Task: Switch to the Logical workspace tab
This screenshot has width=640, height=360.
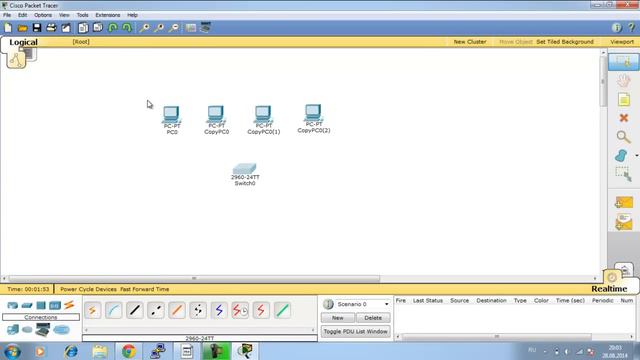Action: pos(23,42)
